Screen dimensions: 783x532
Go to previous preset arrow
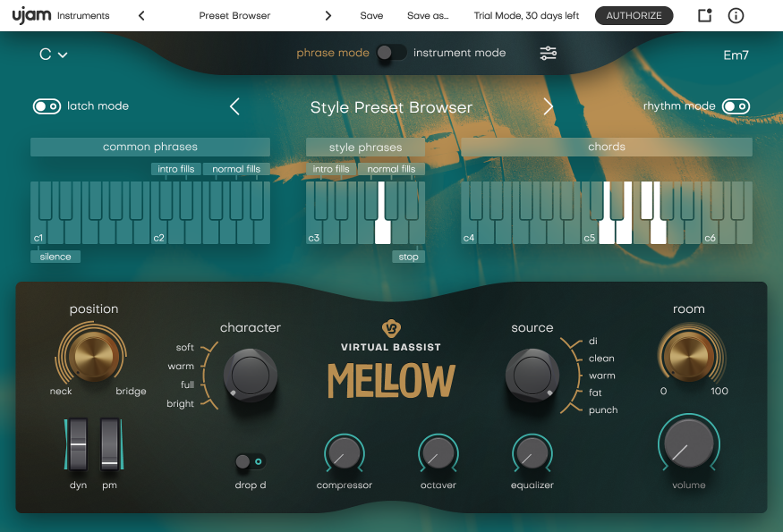[x=141, y=15]
